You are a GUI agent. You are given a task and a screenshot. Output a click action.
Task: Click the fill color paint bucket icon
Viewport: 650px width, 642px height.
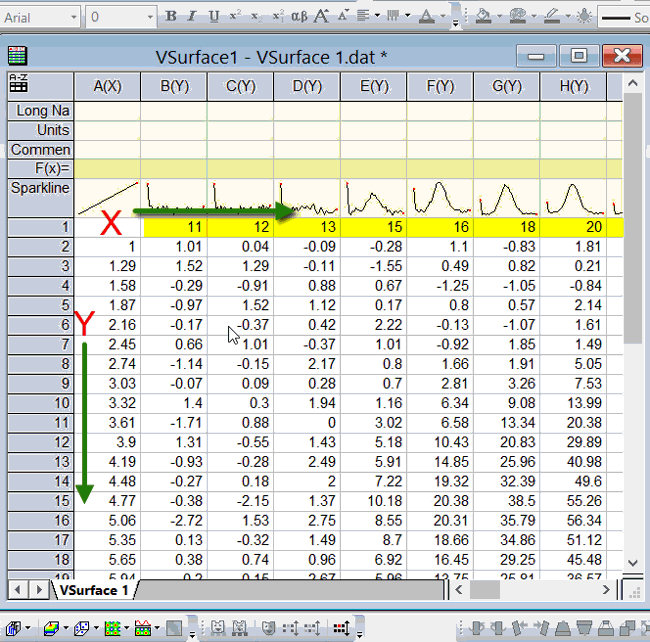point(483,16)
